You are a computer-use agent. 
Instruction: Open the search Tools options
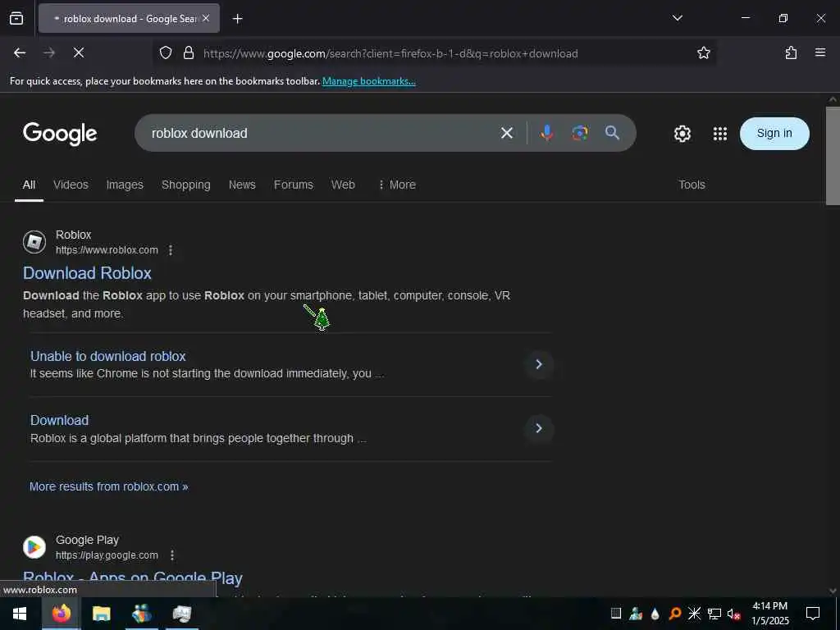[692, 185]
